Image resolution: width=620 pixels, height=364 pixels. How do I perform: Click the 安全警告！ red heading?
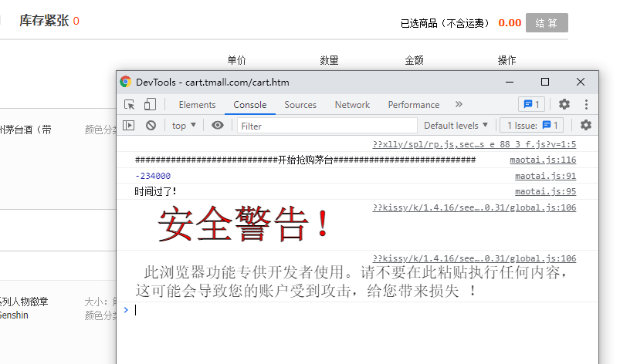pyautogui.click(x=244, y=224)
